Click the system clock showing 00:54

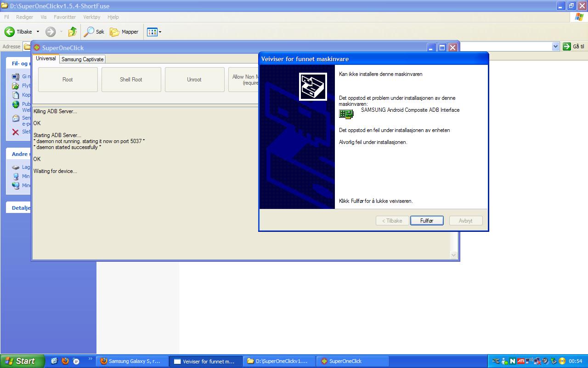tap(575, 361)
